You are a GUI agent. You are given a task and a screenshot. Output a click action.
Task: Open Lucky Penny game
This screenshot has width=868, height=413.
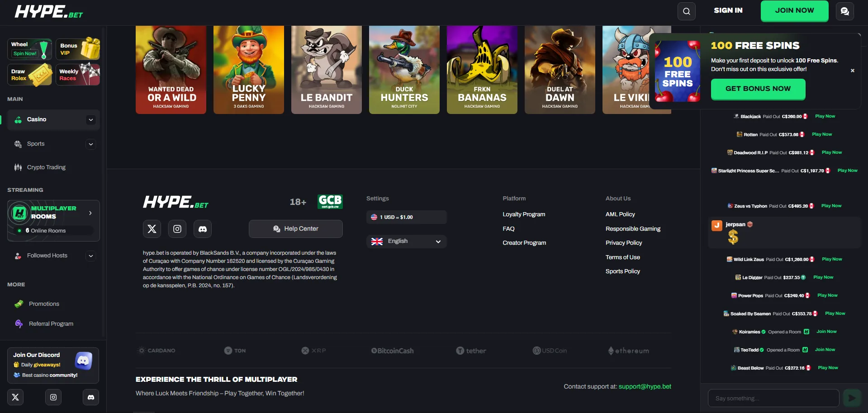pos(249,70)
